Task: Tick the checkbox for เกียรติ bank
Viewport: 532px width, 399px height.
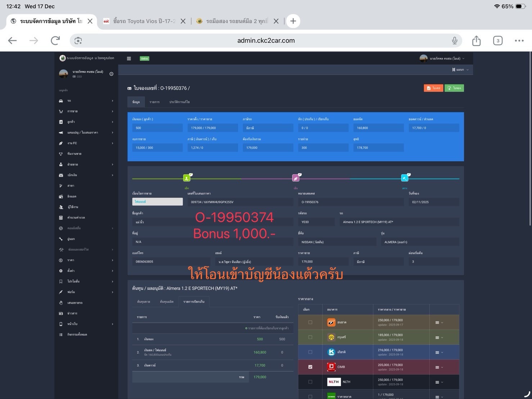Action: point(310,352)
